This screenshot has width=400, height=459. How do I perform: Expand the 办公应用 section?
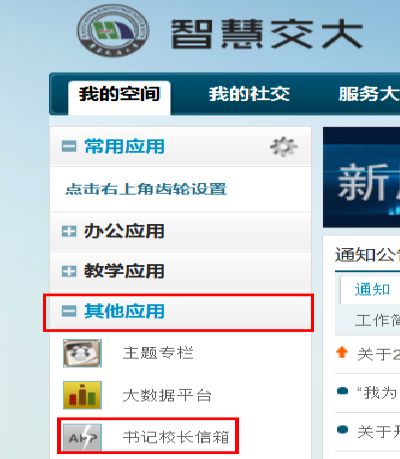[69, 231]
